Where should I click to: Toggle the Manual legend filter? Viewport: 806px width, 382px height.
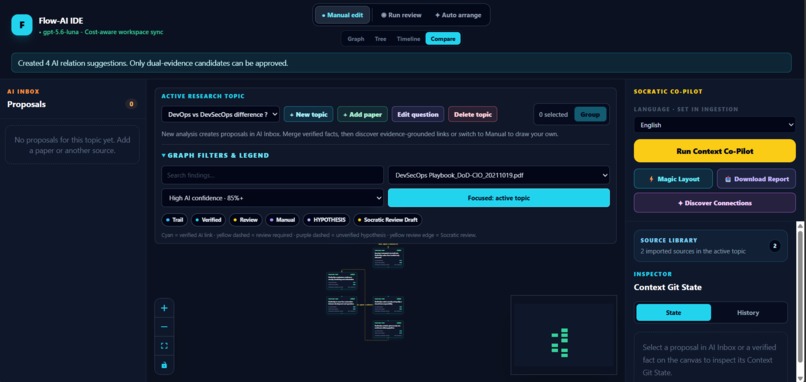pos(282,220)
